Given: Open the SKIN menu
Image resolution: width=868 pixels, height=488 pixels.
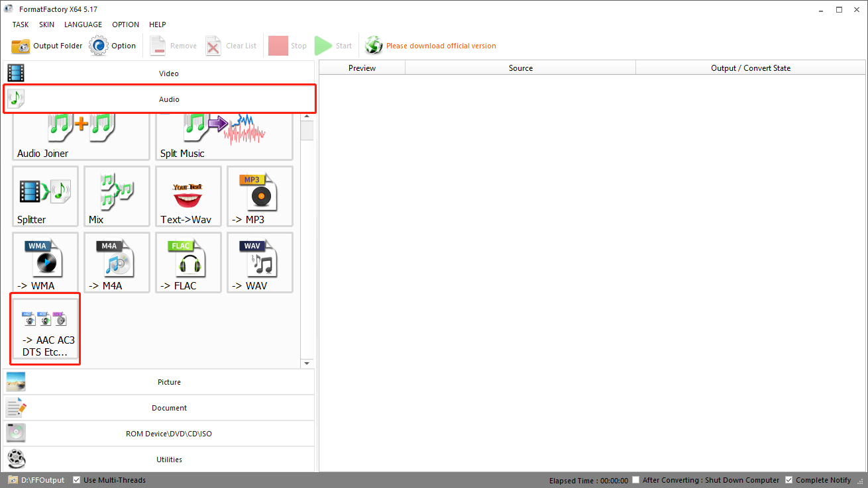Looking at the screenshot, I should (46, 24).
